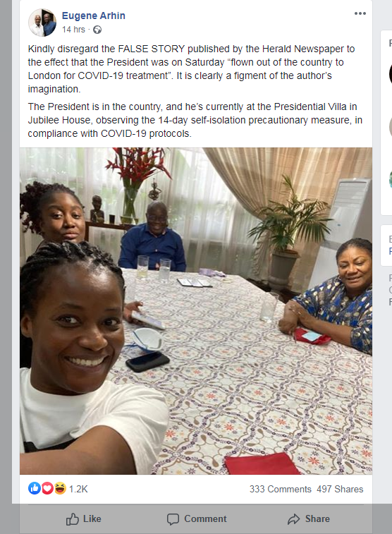Click the post text about the Herald story
Image resolution: width=392 pixels, height=534 pixels.
191,69
